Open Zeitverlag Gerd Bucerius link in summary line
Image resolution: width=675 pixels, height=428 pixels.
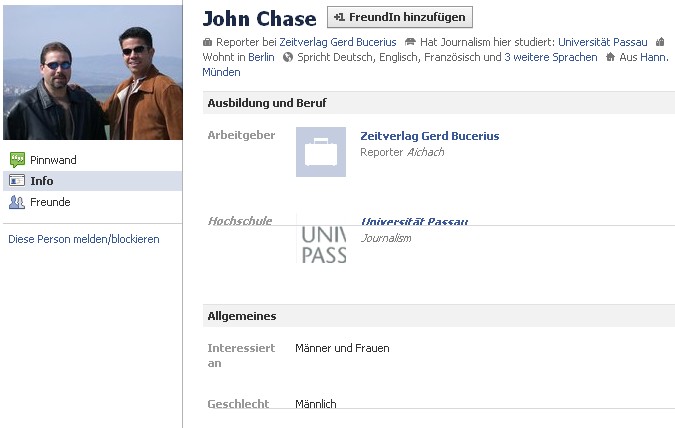[x=338, y=42]
